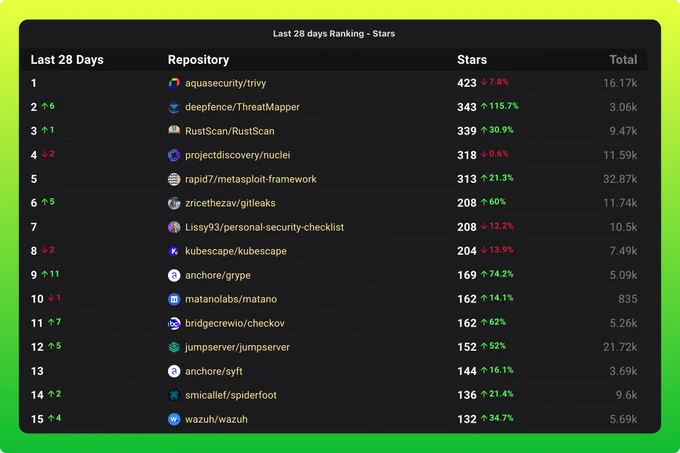The width and height of the screenshot is (680, 453).
Task: Open the wazuh/wazuh repository link
Action: [x=216, y=419]
